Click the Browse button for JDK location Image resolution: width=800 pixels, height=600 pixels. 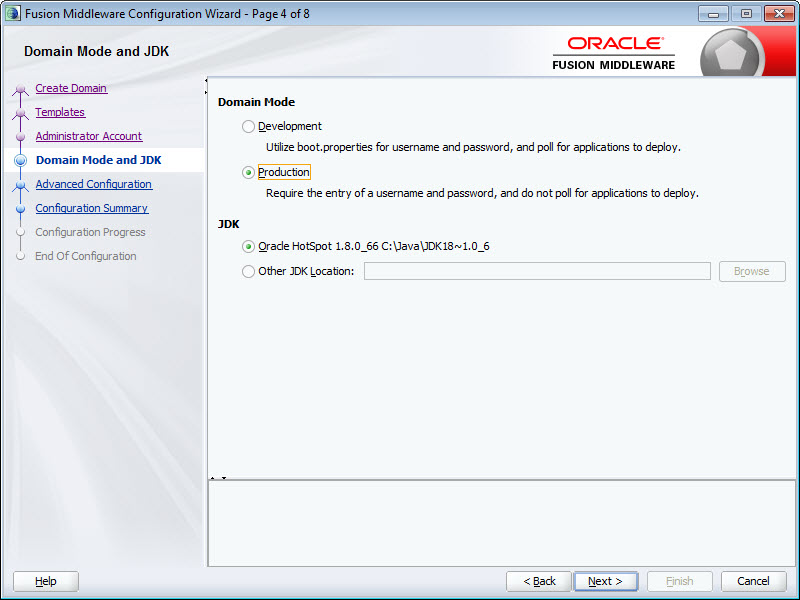pos(752,271)
